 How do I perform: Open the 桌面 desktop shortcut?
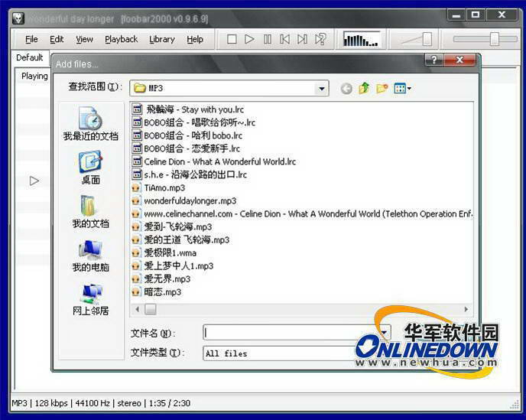click(90, 168)
